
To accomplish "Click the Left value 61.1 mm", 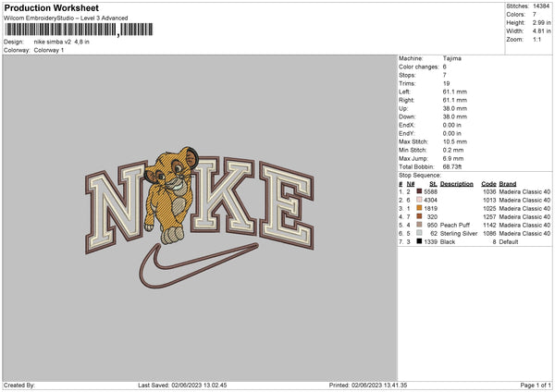I will [x=455, y=92].
